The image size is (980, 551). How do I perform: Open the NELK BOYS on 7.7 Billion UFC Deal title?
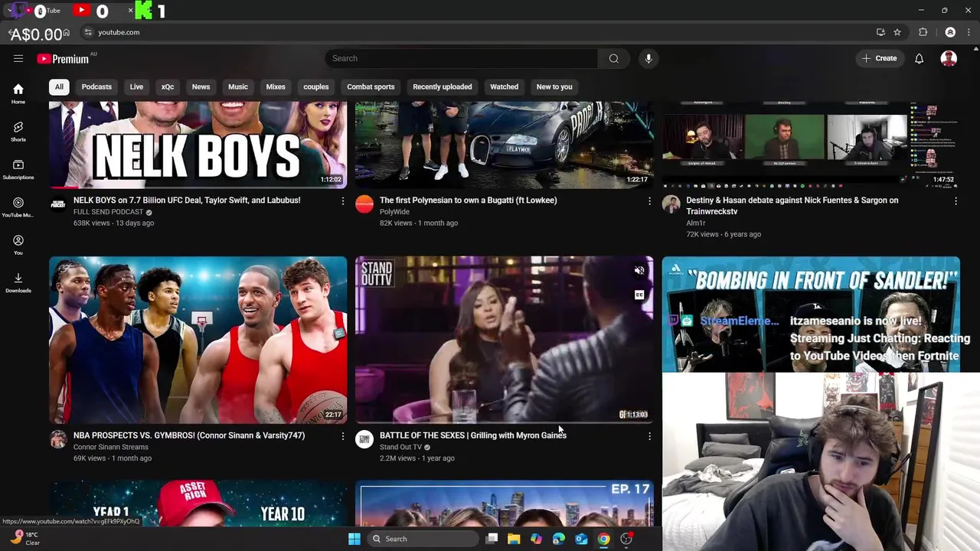(187, 201)
